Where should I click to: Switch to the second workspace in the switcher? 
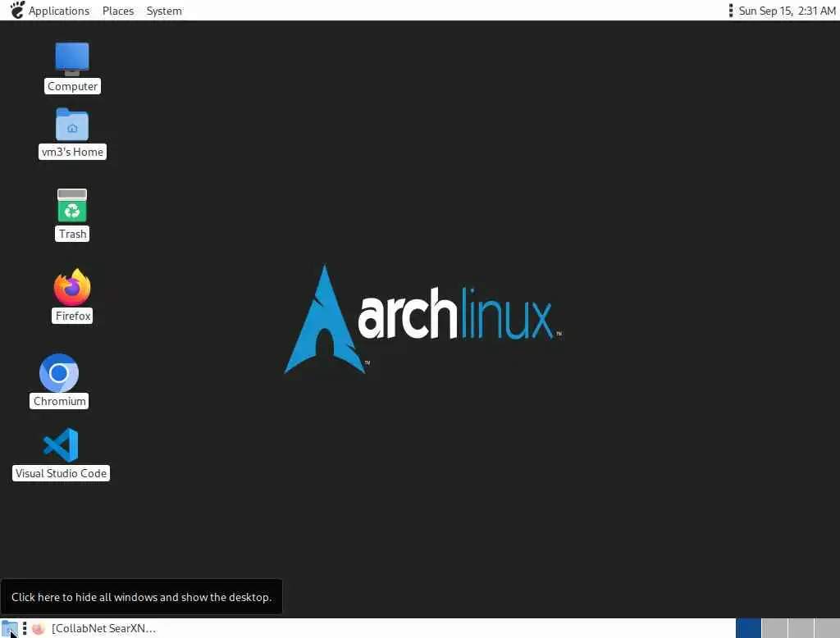774,628
